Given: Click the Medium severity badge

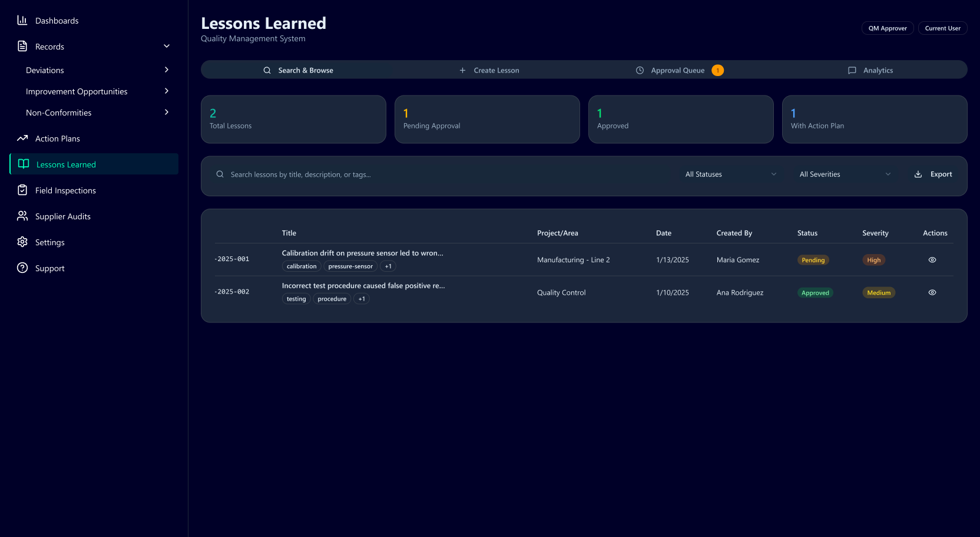Looking at the screenshot, I should [x=879, y=293].
